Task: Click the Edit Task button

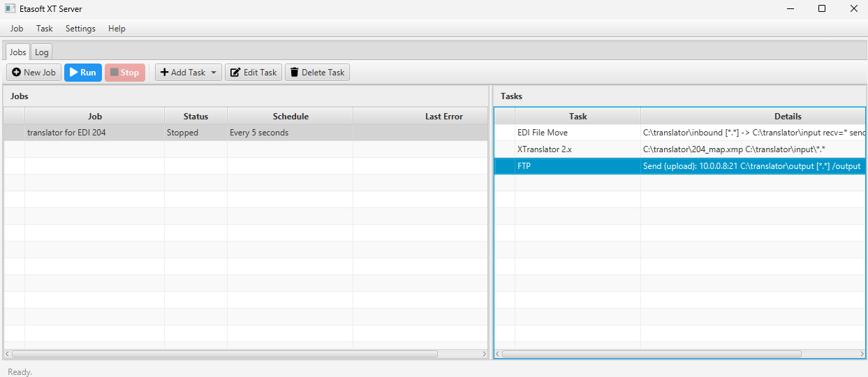Action: pos(253,73)
